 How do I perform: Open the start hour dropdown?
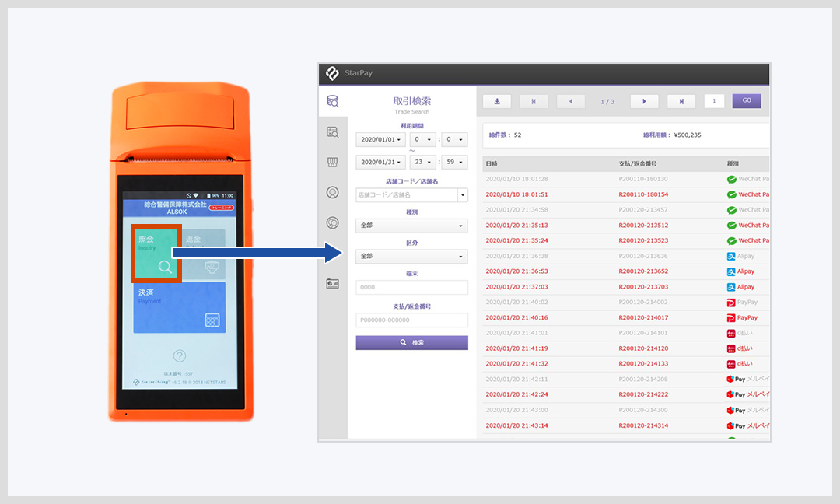click(422, 139)
